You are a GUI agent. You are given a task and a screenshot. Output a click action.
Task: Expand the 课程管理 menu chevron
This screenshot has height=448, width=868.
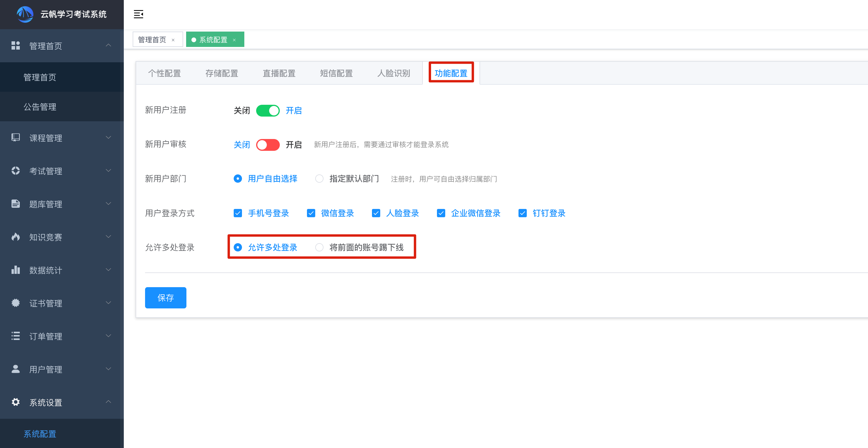[x=108, y=137]
